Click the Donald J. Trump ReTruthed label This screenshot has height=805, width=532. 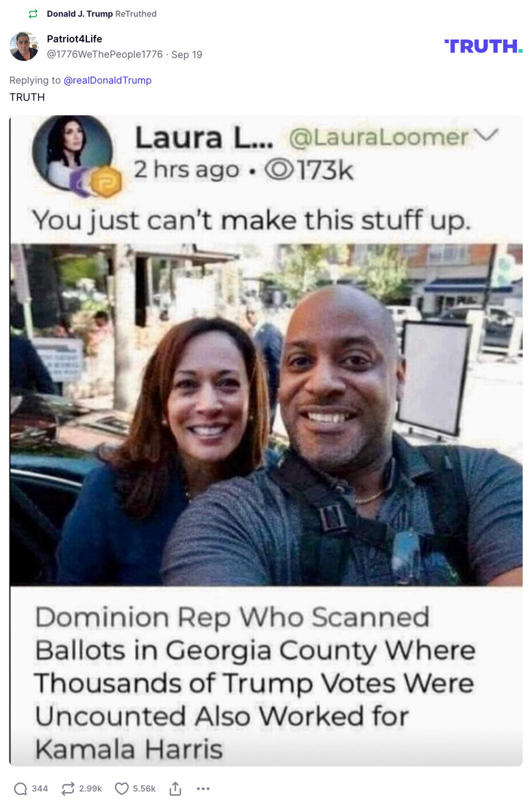101,14
